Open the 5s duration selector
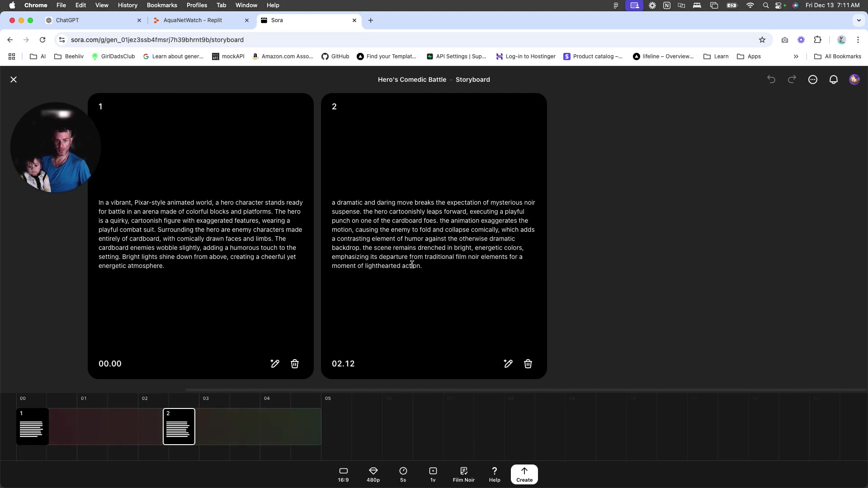 [403, 474]
